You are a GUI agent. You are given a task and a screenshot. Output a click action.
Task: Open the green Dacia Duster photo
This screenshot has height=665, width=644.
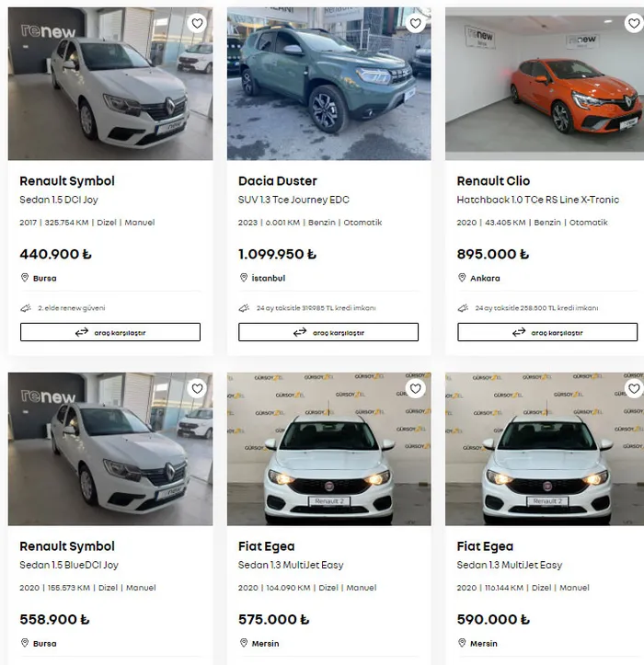click(x=328, y=84)
